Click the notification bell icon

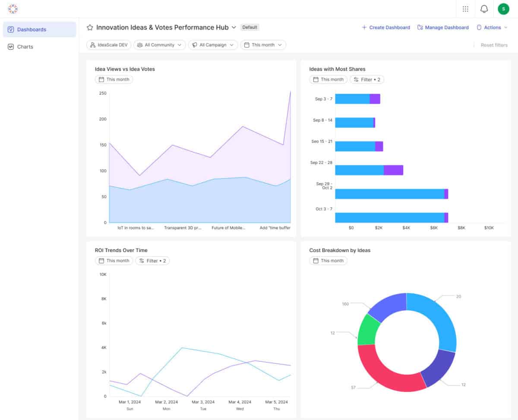484,9
